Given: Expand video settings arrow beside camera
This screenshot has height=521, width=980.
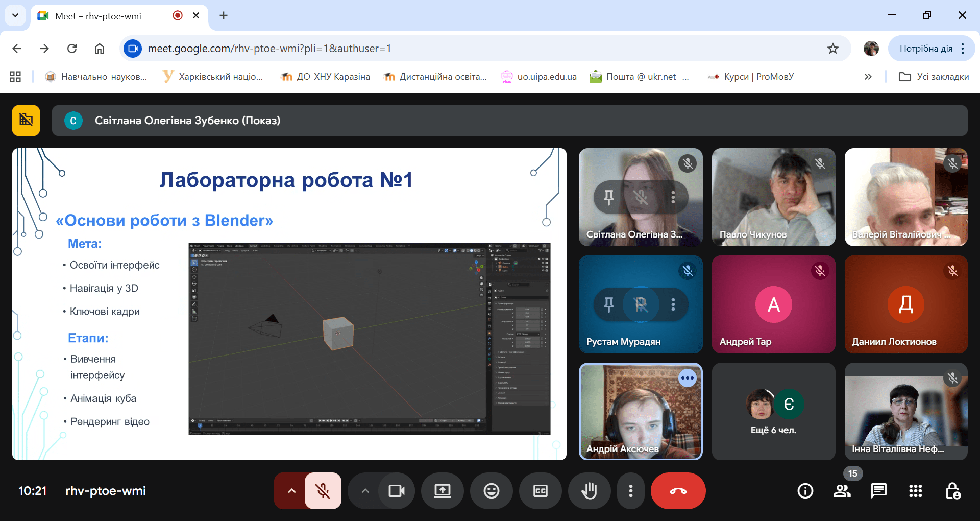Looking at the screenshot, I should click(365, 491).
